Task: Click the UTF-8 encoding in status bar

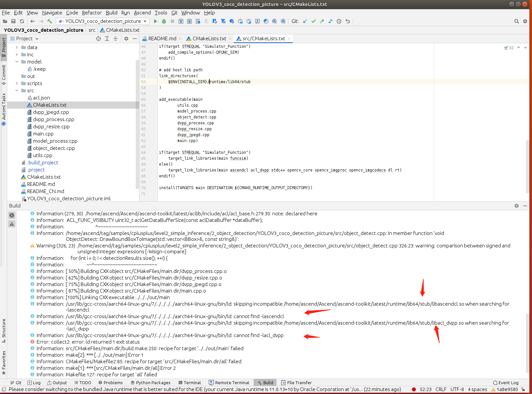Action: click(x=457, y=389)
